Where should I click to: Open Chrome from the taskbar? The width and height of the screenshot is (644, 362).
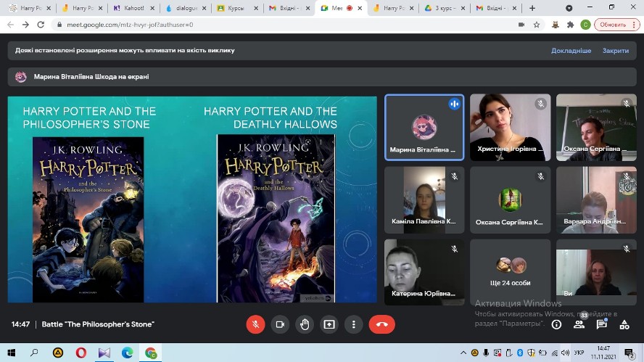point(151,353)
